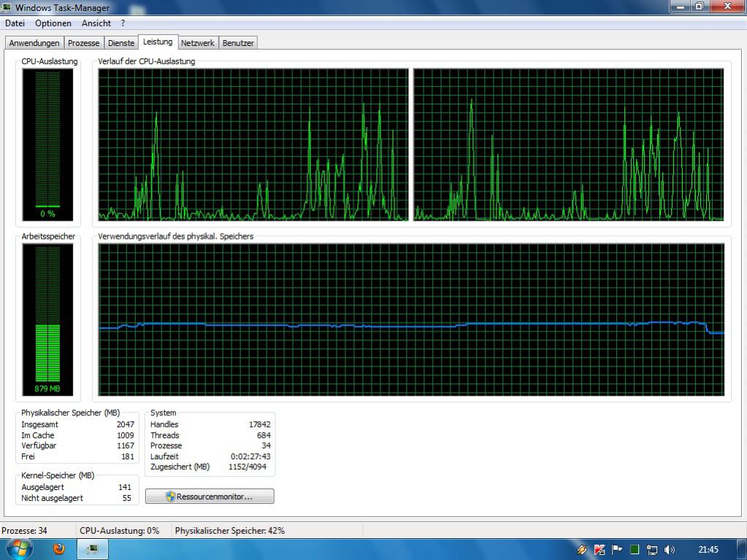Click the Task Manager title bar icon
The height and width of the screenshot is (560, 747).
point(7,7)
